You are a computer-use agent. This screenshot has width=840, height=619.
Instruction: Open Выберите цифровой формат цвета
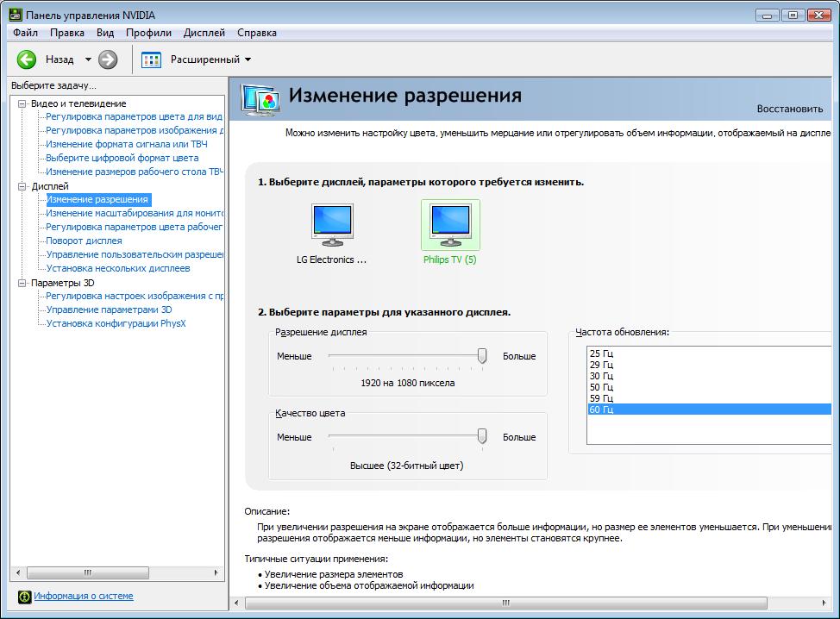122,158
